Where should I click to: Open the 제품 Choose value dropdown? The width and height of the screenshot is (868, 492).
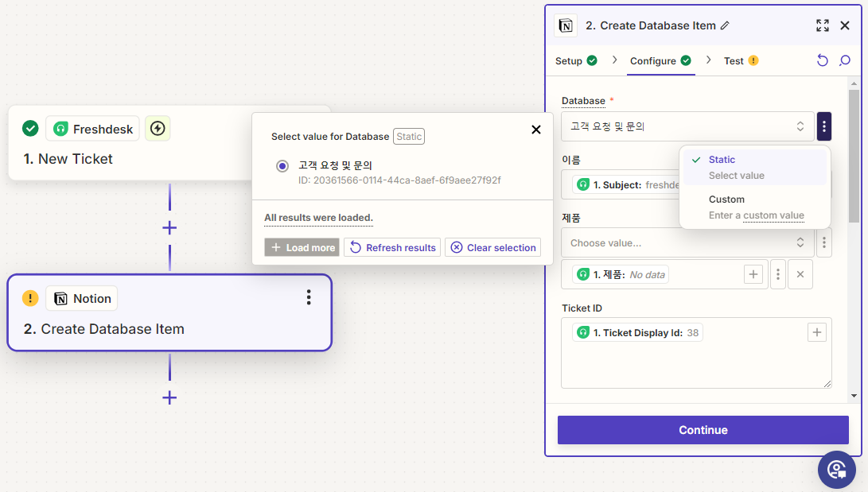(687, 242)
